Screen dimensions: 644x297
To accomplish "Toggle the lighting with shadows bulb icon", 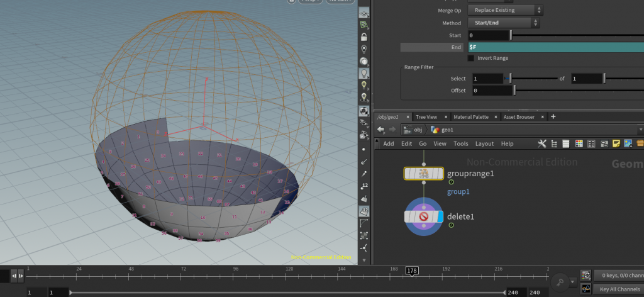I will (x=364, y=98).
